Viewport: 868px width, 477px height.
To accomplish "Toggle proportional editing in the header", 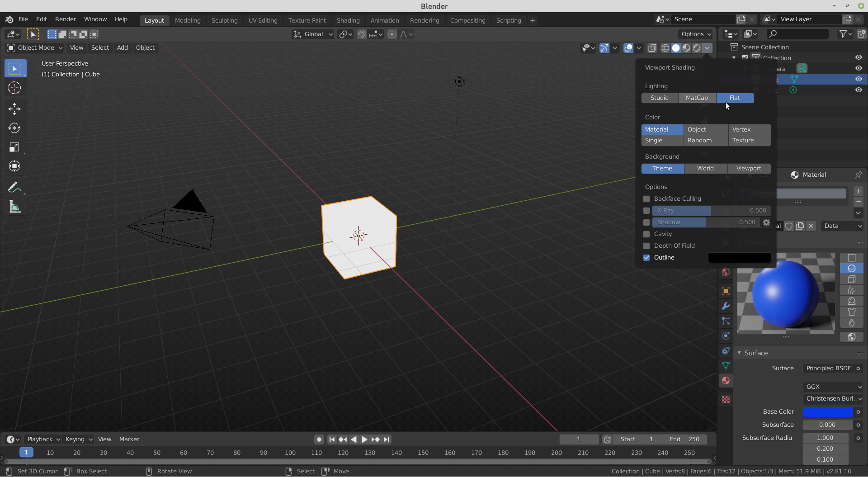I will pos(392,34).
